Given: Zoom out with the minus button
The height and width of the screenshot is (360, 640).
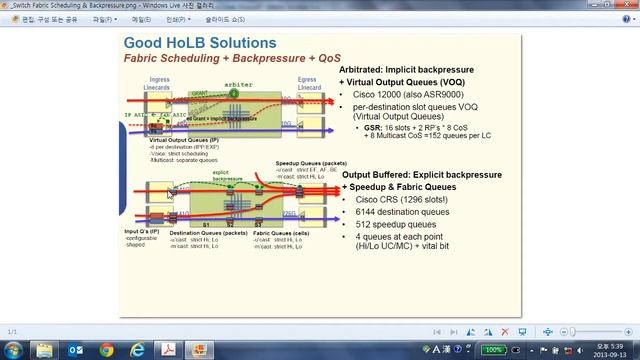Looking at the screenshot, I should 564,332.
